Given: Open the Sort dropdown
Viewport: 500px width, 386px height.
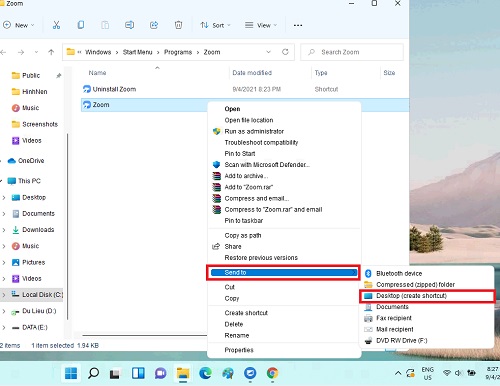Looking at the screenshot, I should (216, 25).
